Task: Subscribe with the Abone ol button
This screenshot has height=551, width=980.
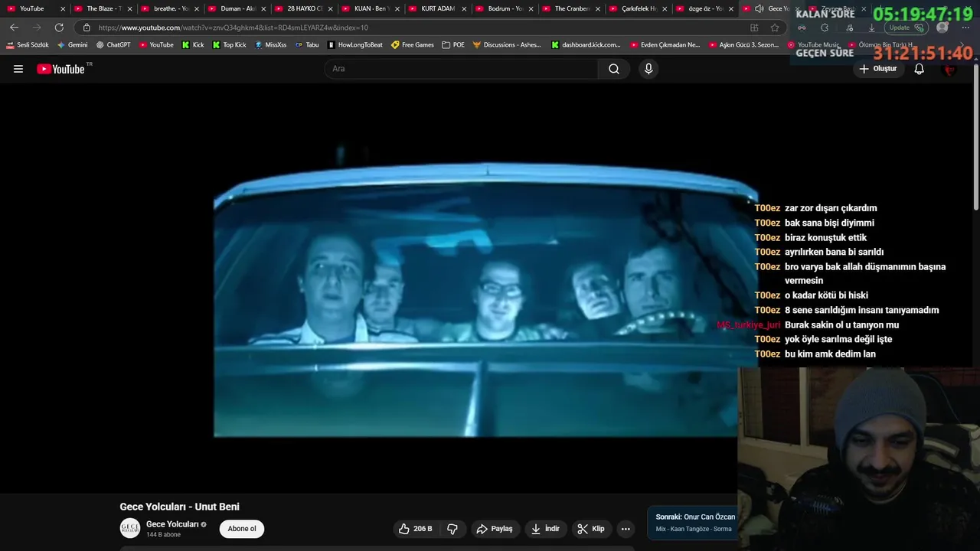Action: click(x=242, y=529)
